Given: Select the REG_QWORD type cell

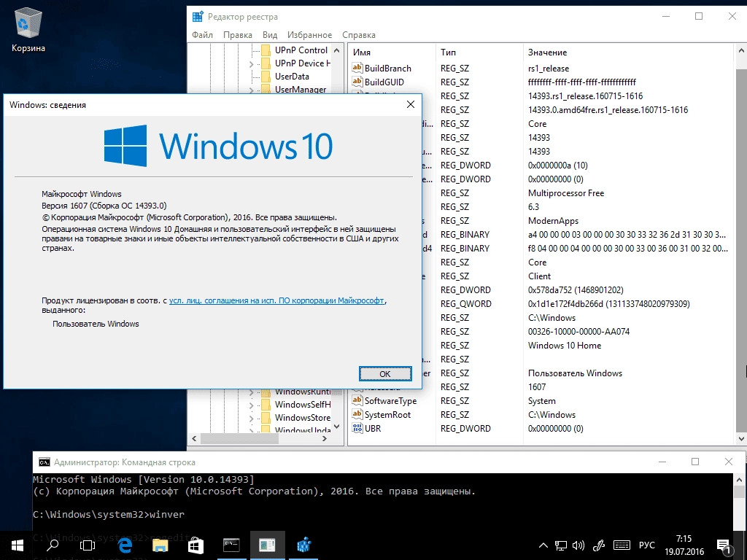Looking at the screenshot, I should click(x=466, y=304).
